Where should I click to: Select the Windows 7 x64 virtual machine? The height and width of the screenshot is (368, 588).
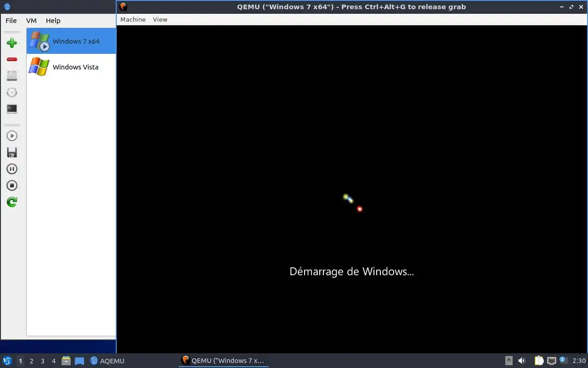coord(71,41)
